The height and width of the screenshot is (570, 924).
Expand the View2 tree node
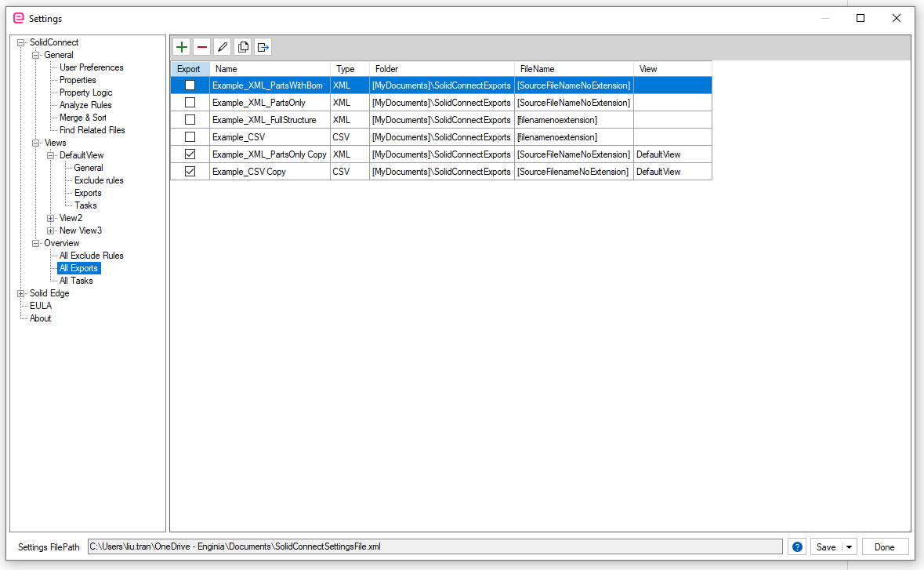tap(51, 218)
